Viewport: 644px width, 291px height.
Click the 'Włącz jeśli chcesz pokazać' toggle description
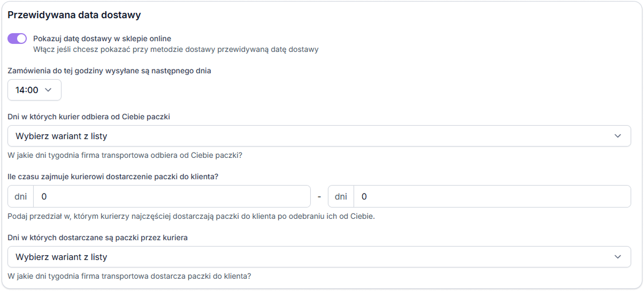coord(176,50)
